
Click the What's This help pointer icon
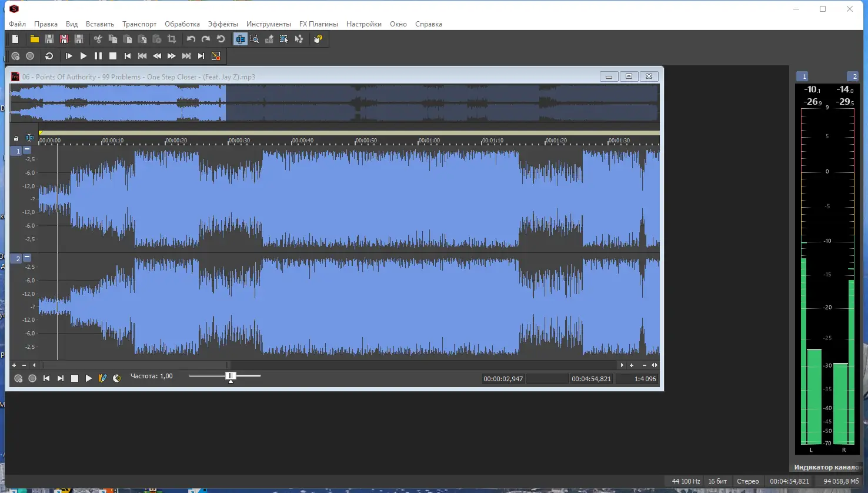[318, 39]
